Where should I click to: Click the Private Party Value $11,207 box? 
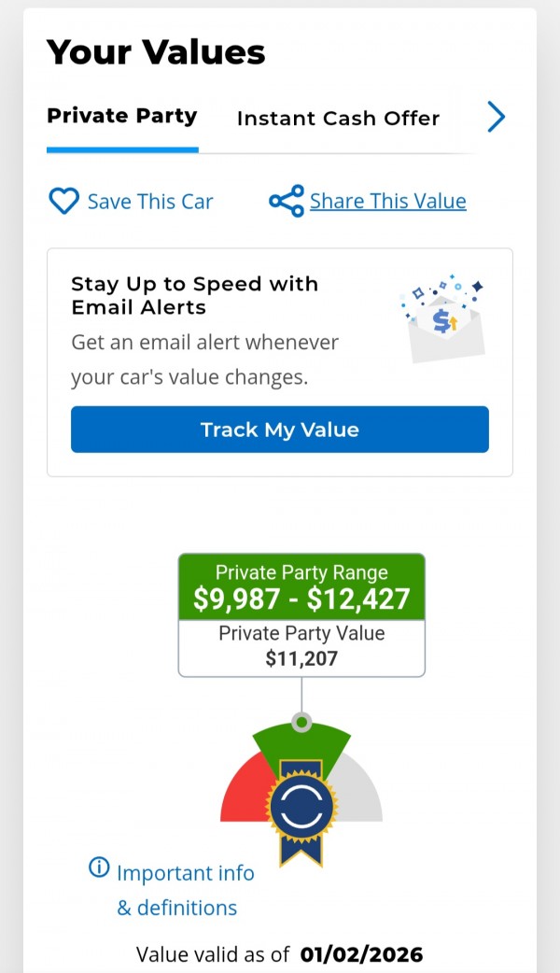pos(301,647)
